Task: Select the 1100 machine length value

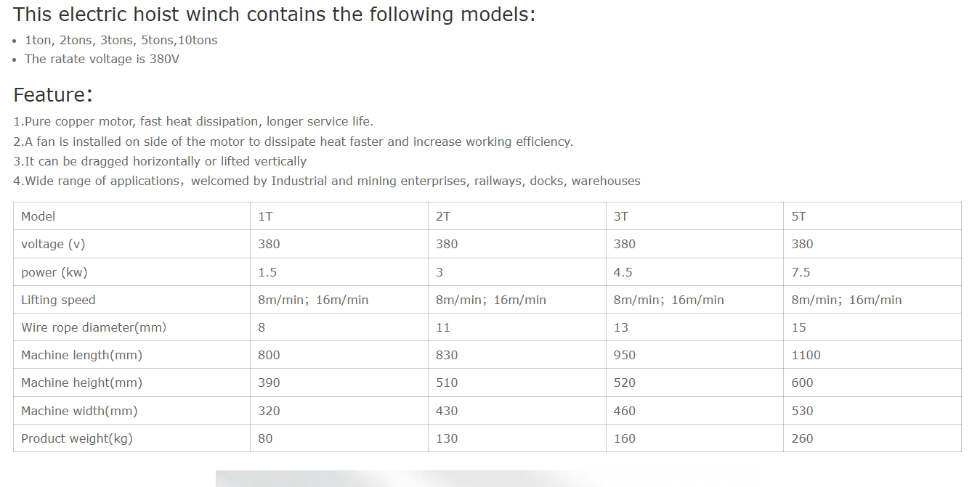Action: pos(806,355)
